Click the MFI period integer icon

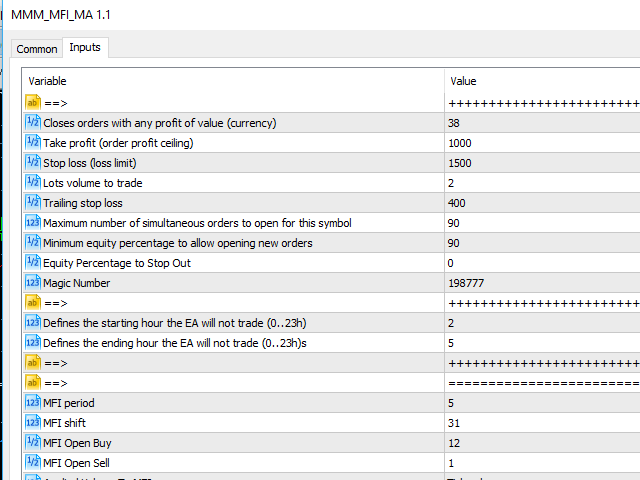click(32, 403)
